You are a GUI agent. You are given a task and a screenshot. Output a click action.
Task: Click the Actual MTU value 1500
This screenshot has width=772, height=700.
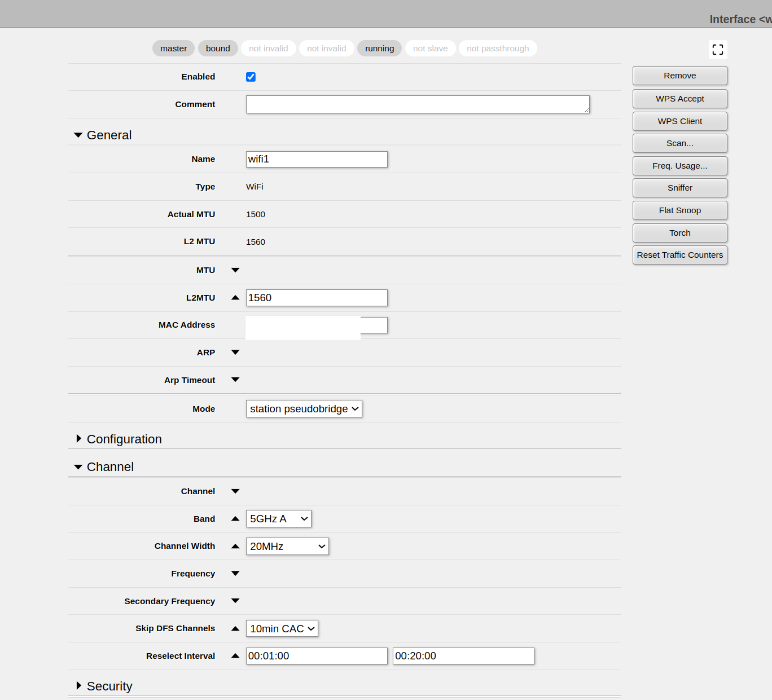(256, 214)
